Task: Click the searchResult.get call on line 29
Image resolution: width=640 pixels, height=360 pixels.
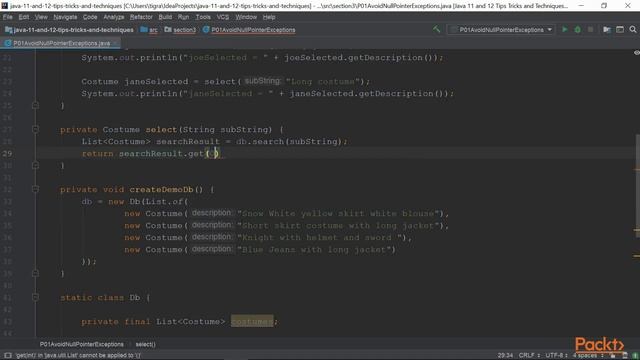Action: 169,153
